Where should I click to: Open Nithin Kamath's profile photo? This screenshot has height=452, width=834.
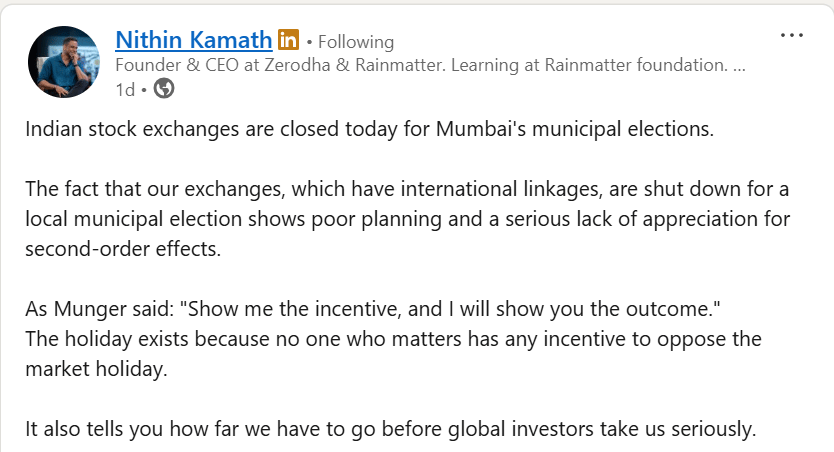64,61
